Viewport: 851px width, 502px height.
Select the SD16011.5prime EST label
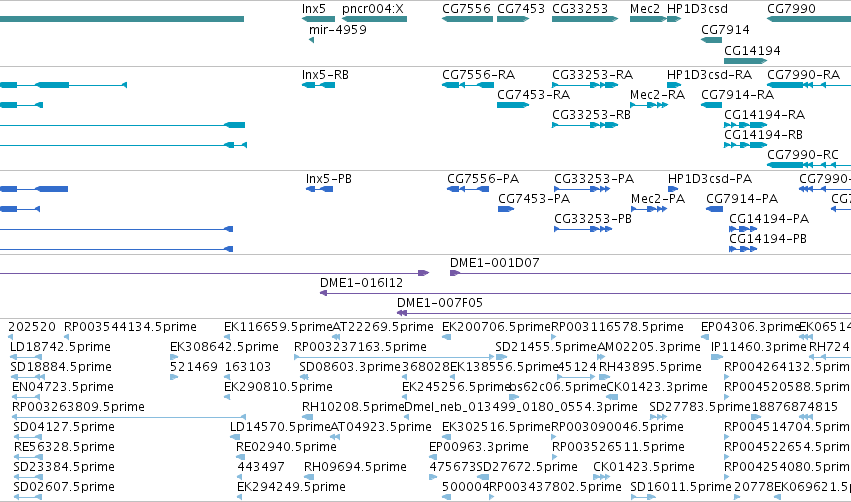[x=681, y=487]
